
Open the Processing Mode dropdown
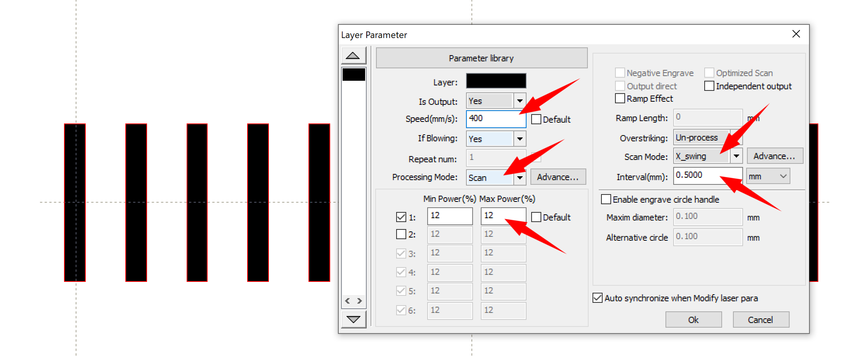tap(520, 177)
